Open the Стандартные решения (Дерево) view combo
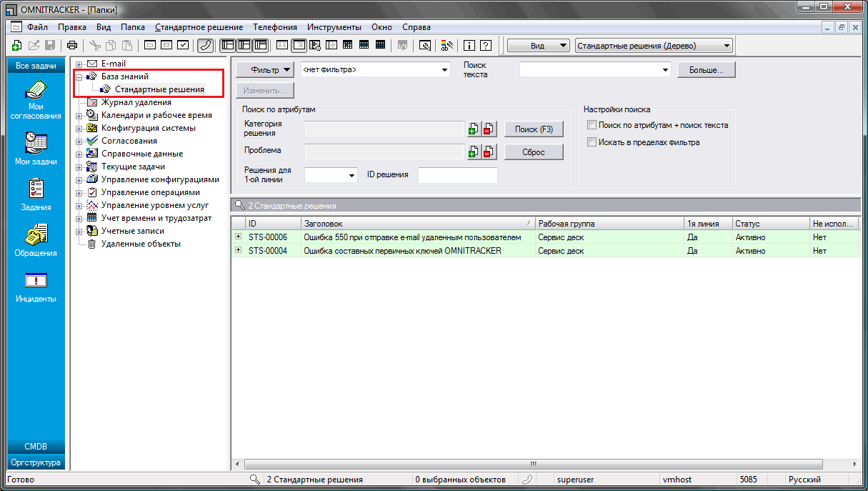The width and height of the screenshot is (868, 491). point(654,46)
